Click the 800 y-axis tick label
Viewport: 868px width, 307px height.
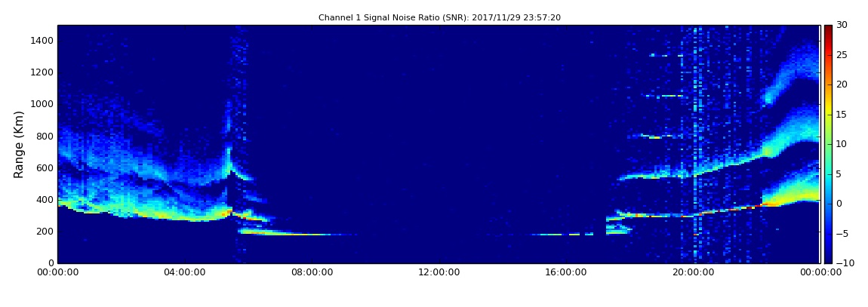click(45, 136)
